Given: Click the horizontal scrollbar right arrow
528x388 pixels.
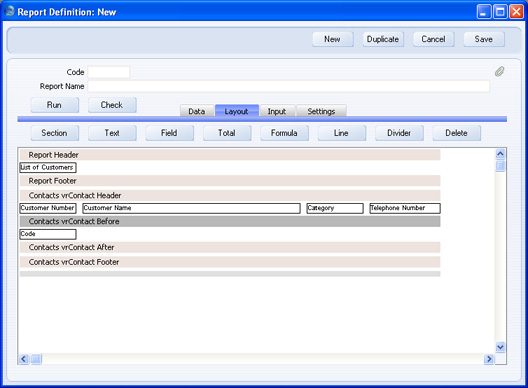Looking at the screenshot, I should pyautogui.click(x=489, y=359).
